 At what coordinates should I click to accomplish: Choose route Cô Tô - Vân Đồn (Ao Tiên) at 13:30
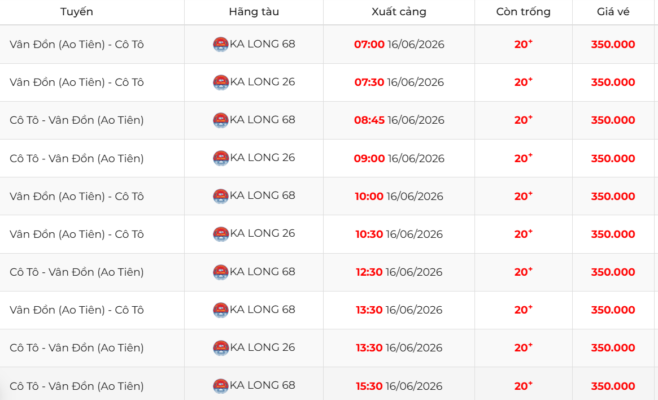[77, 348]
